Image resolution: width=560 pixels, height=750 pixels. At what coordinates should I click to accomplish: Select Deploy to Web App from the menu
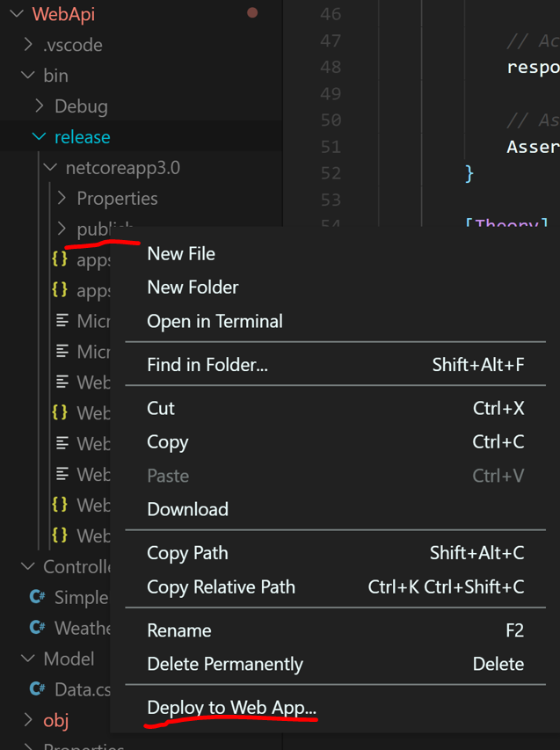pyautogui.click(x=230, y=707)
